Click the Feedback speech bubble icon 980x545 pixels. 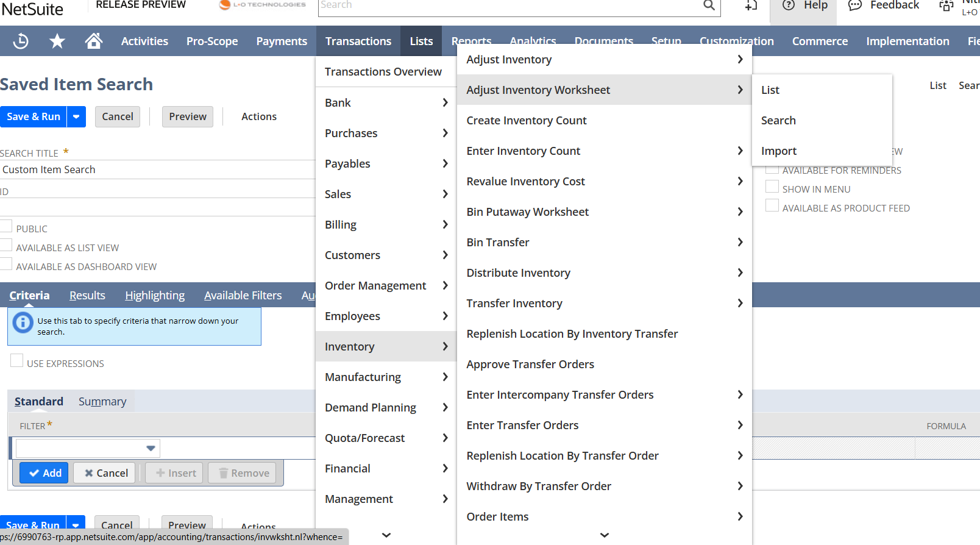coord(855,5)
